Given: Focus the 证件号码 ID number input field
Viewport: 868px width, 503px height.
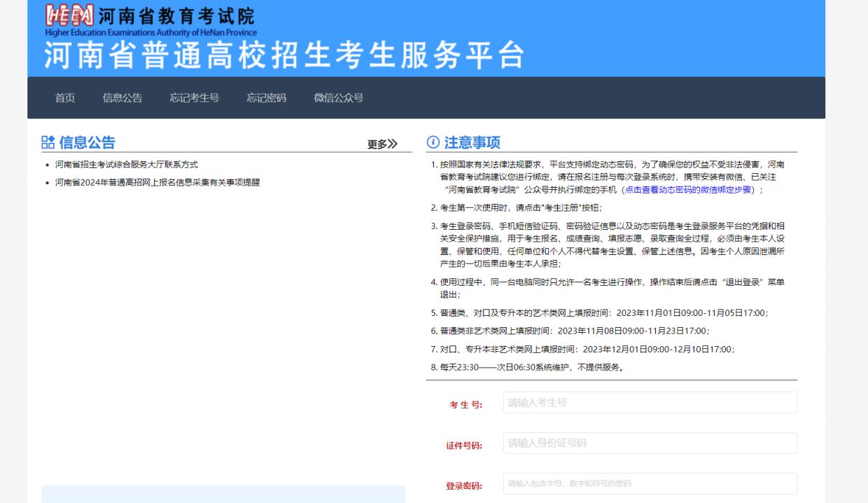Looking at the screenshot, I should (650, 443).
